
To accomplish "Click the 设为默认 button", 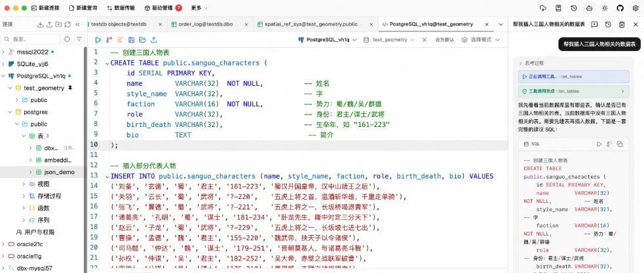I will [444, 40].
